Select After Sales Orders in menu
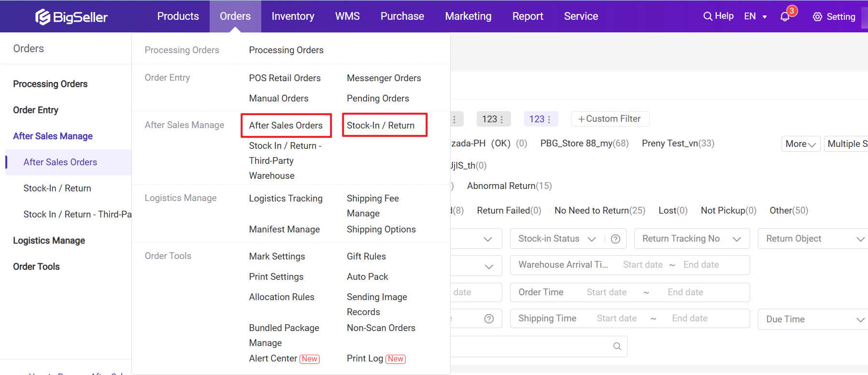The image size is (868, 375). [285, 126]
